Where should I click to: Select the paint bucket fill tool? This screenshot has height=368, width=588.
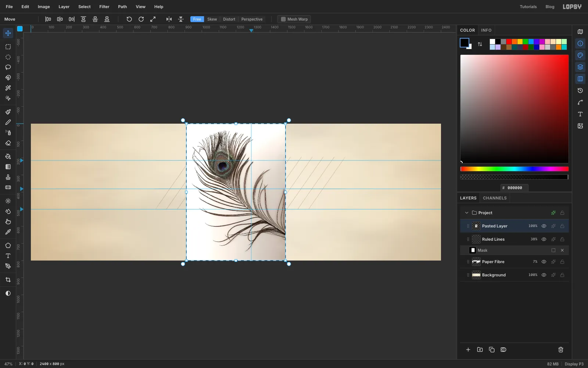pyautogui.click(x=8, y=156)
